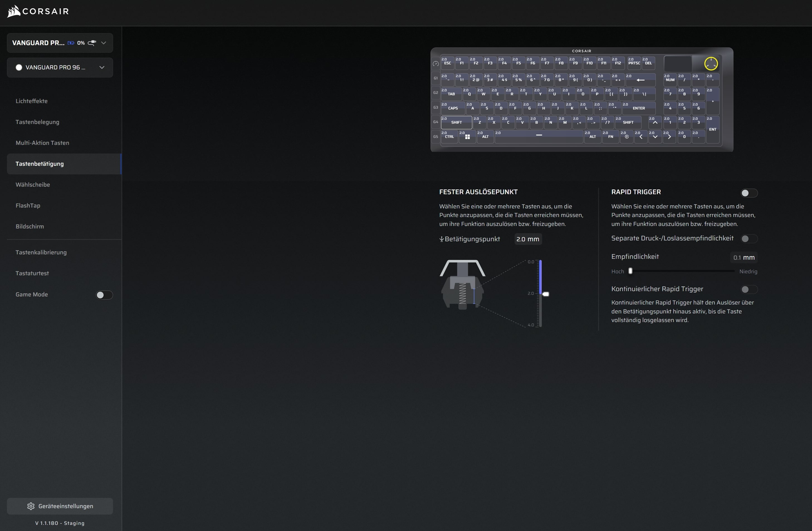Expand the VANGUARD PR... device dropdown
Screen dimensions: 812x531
(x=104, y=43)
